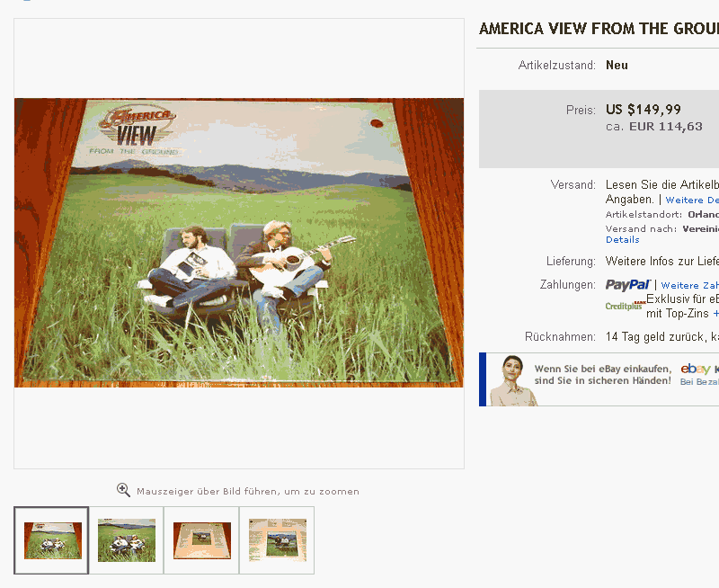Open the Weitere Details shipping link

point(692,200)
